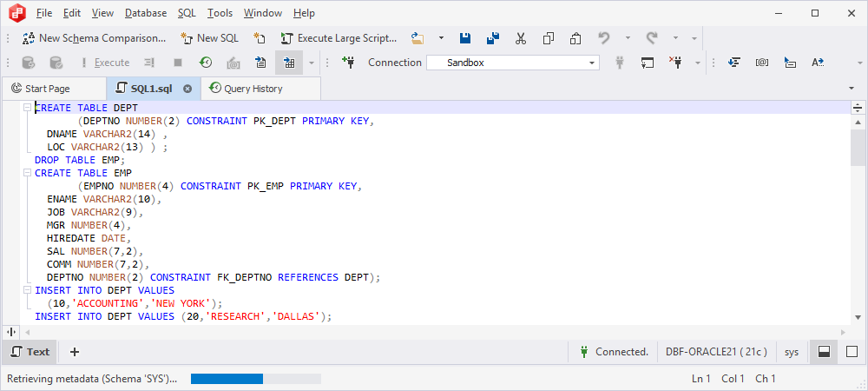
Task: Click the Undo arrow icon
Action: (604, 38)
